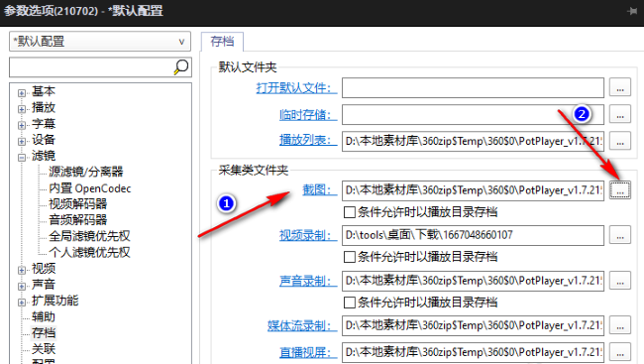Enable 条件允许时以播放目录存档 under 截图
Screen dimensions: 644x364
350,212
